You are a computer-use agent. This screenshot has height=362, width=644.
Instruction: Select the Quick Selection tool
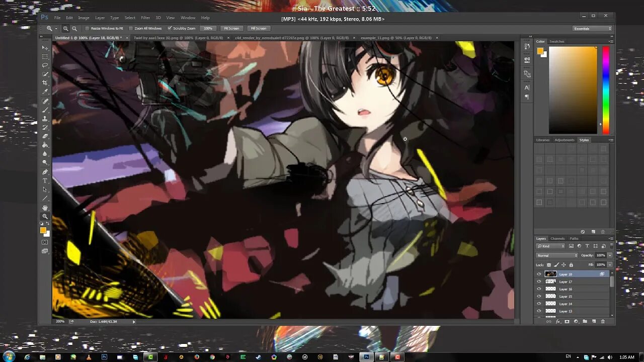point(45,74)
